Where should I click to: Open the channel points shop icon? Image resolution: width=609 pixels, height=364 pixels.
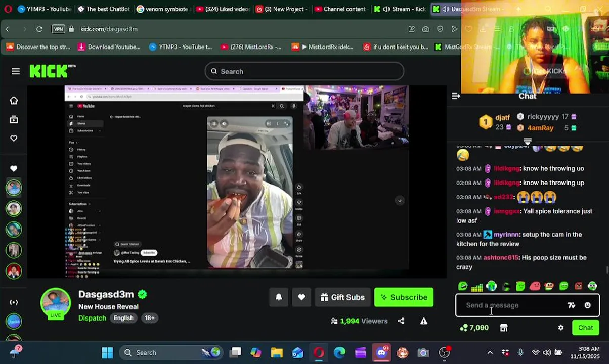[503, 328]
